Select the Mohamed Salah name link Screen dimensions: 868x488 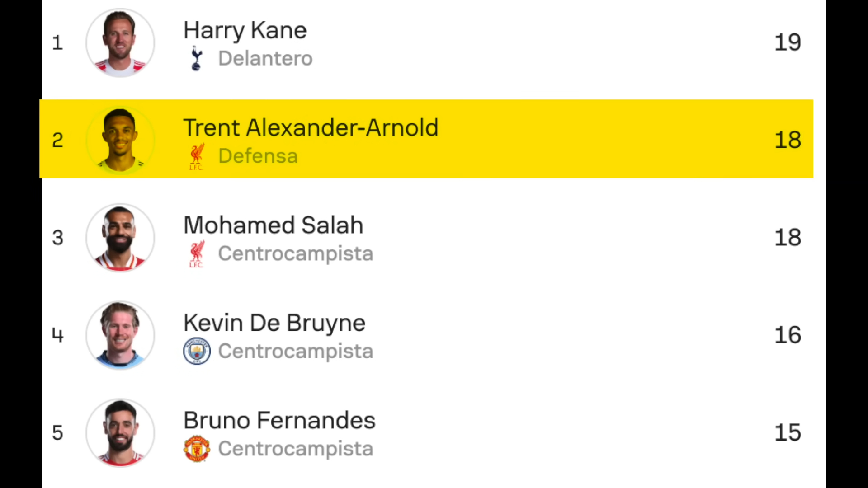point(274,225)
